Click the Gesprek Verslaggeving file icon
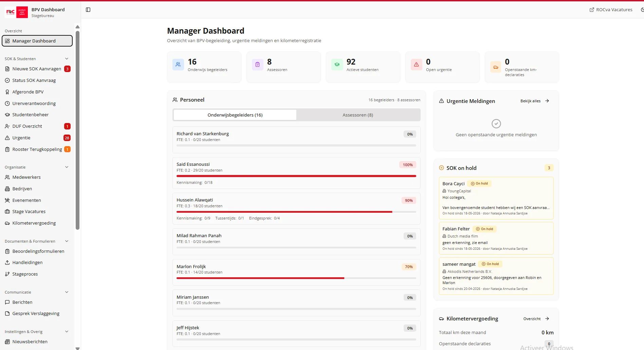The image size is (644, 350). tap(7, 314)
